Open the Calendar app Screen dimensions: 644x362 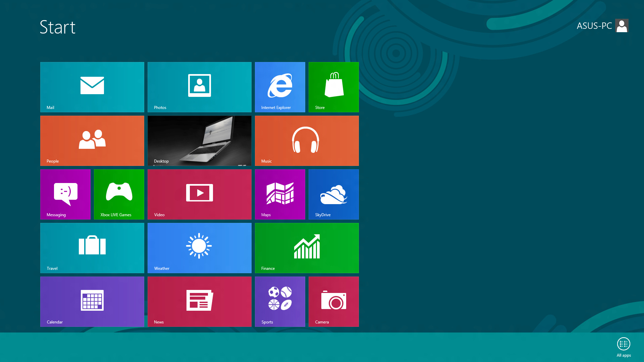pyautogui.click(x=92, y=301)
